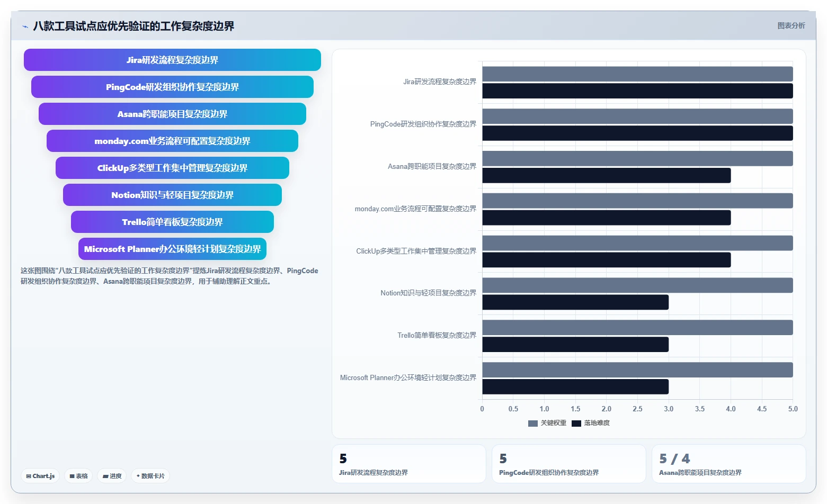Click the x-axis tick value 2.5
The height and width of the screenshot is (504, 827).
click(x=637, y=409)
